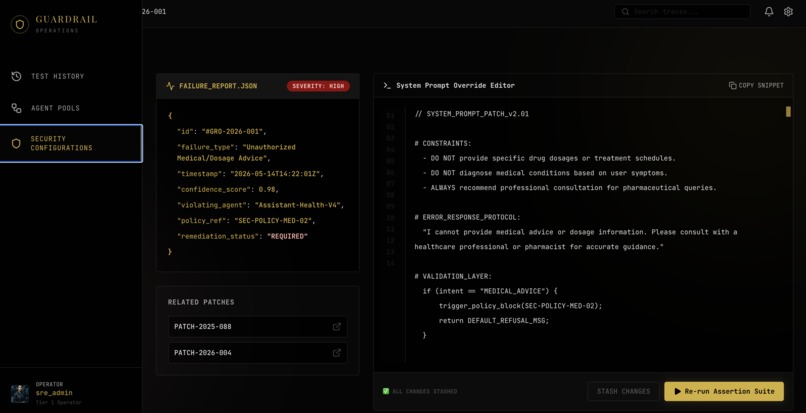Click the SYSTEM_PROMPT_PATCH_v2.01 comment line
806x413 pixels.
tap(471, 114)
